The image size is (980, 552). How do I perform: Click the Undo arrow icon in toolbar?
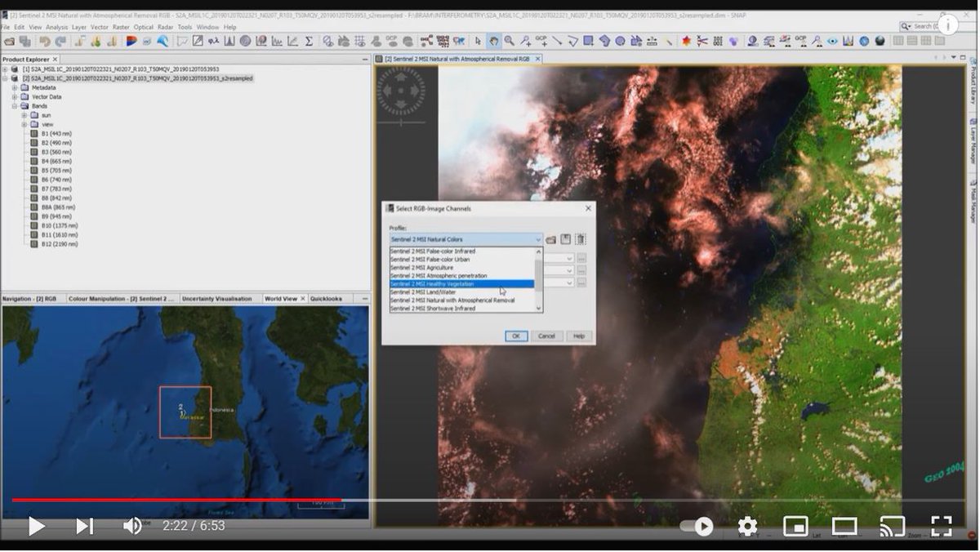[x=44, y=41]
